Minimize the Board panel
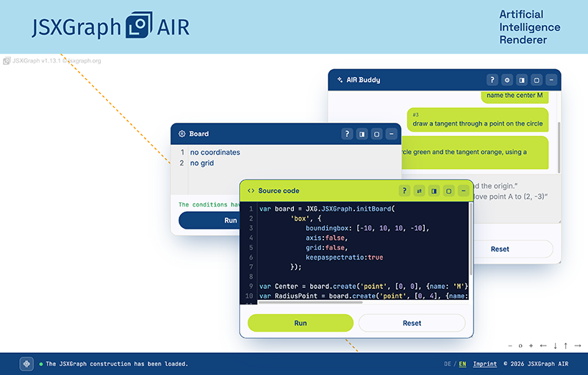Viewport: 588px width, 375px height. pyautogui.click(x=392, y=134)
